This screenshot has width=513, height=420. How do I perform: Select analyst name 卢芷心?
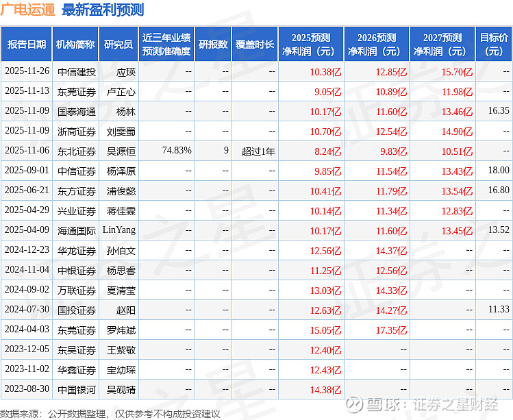click(121, 92)
